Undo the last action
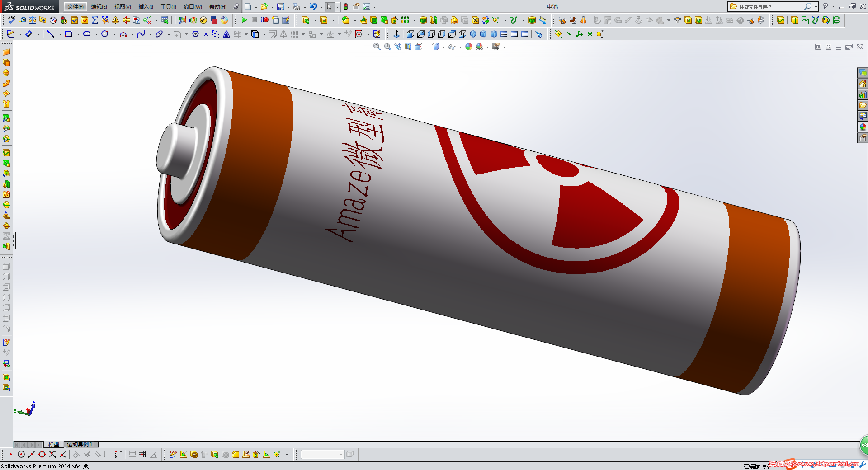 click(x=313, y=7)
